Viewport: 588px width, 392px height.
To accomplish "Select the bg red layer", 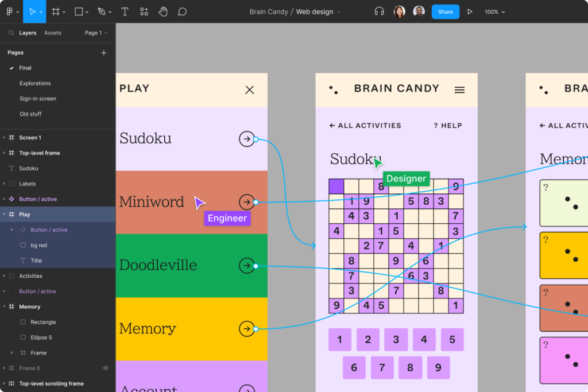I will coord(58,245).
